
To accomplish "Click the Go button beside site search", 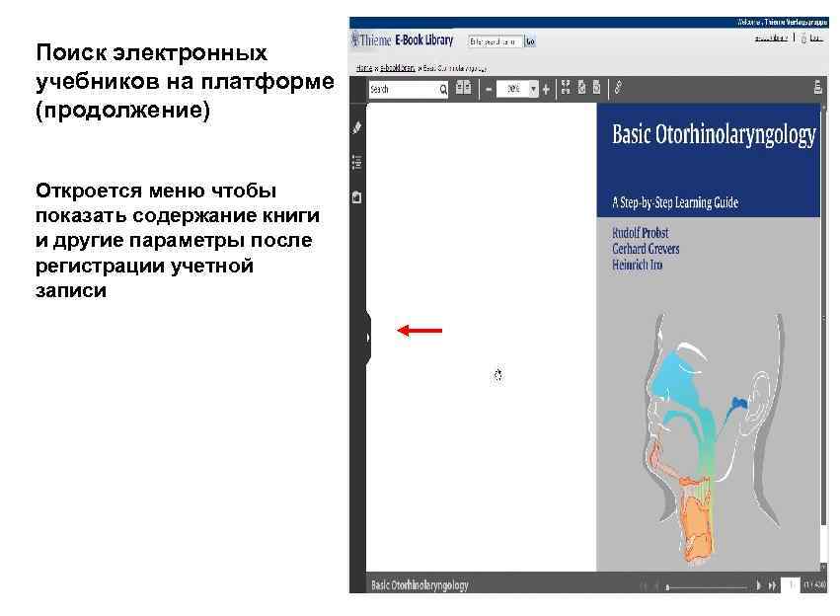I will (530, 41).
